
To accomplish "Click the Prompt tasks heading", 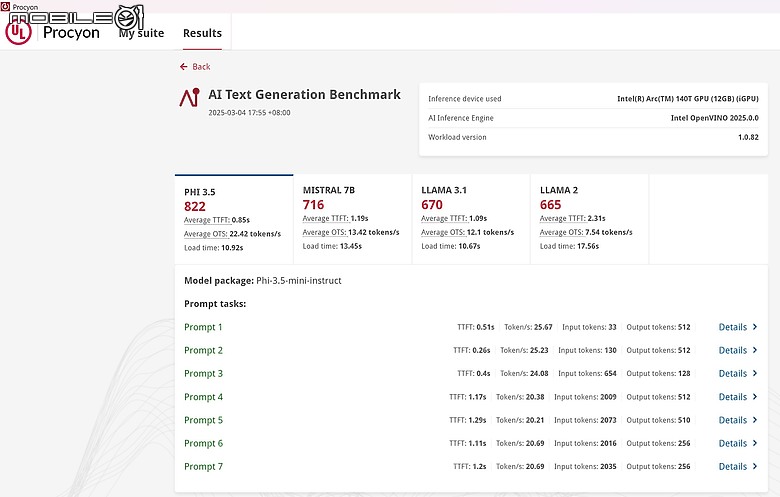I will (x=215, y=304).
